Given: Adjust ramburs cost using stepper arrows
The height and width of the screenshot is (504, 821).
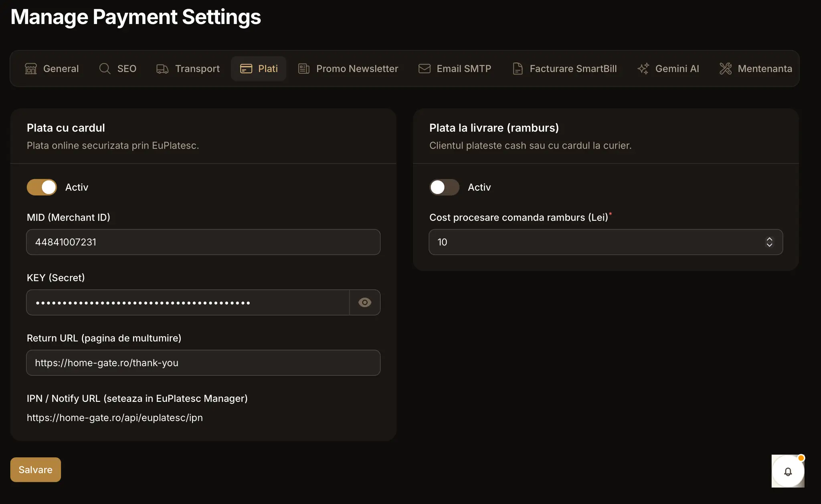Looking at the screenshot, I should (x=769, y=242).
